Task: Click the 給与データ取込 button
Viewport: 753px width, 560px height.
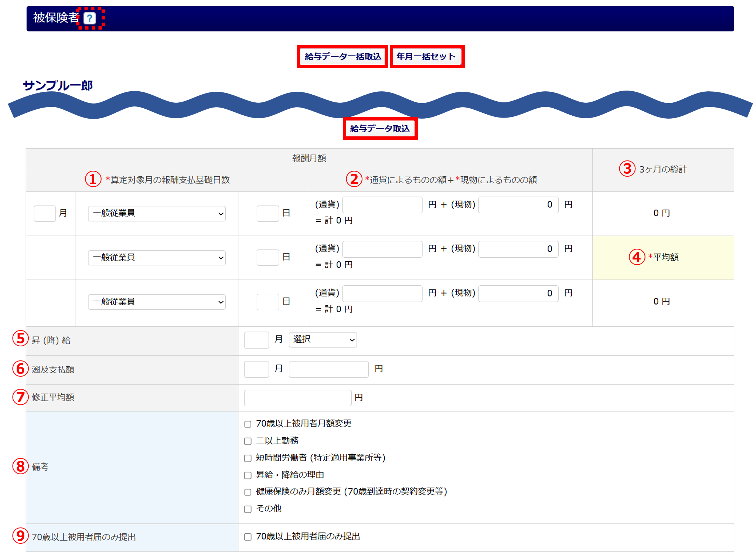Action: pyautogui.click(x=380, y=129)
